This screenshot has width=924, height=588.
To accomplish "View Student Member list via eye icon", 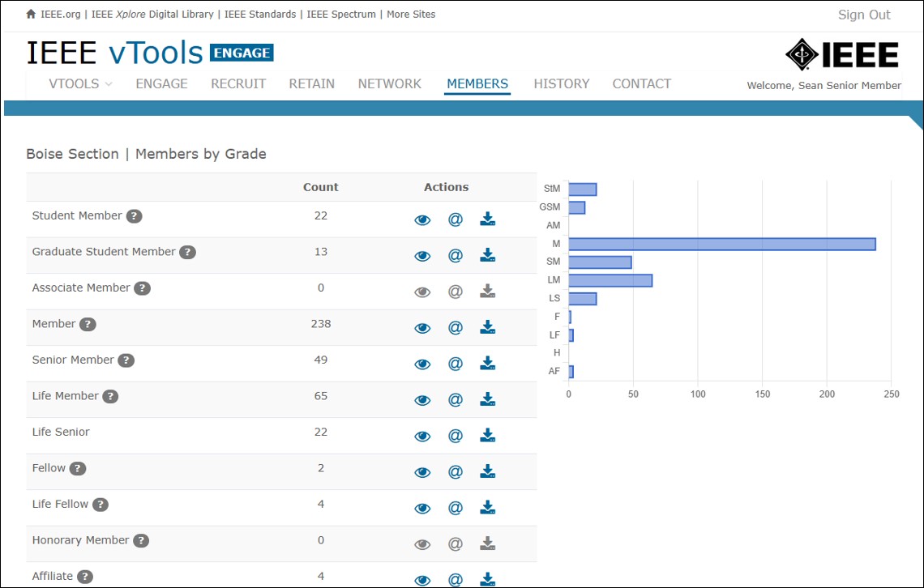I will pos(422,220).
